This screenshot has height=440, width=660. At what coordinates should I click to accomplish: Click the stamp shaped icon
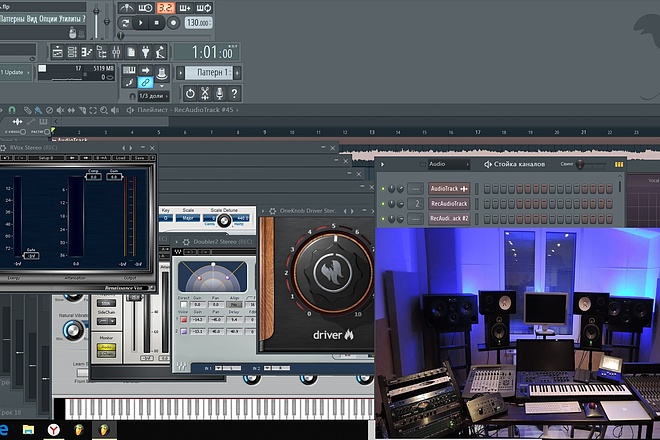162,74
